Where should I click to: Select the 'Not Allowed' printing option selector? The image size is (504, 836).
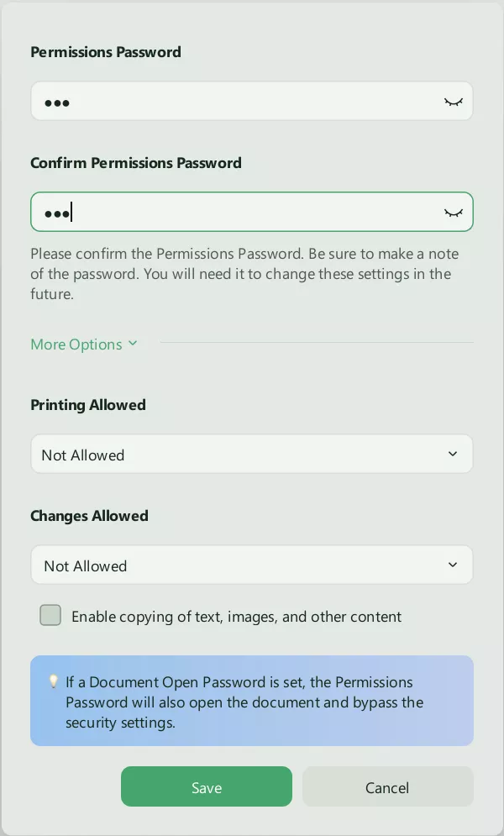252,454
